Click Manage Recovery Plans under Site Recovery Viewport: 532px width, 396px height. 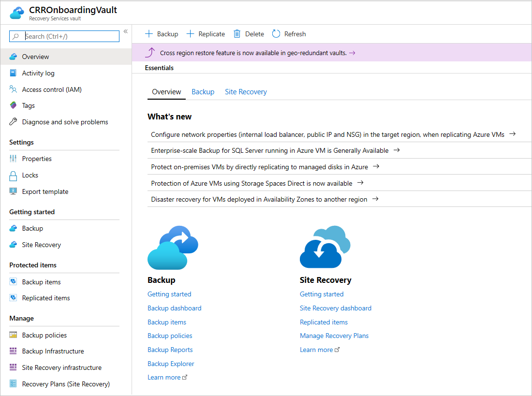coord(334,336)
